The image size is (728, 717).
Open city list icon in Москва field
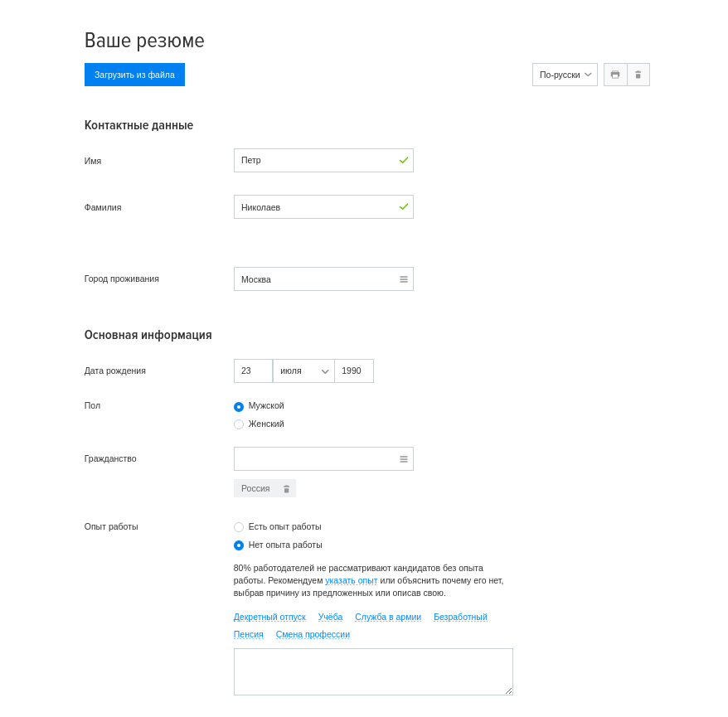point(404,279)
